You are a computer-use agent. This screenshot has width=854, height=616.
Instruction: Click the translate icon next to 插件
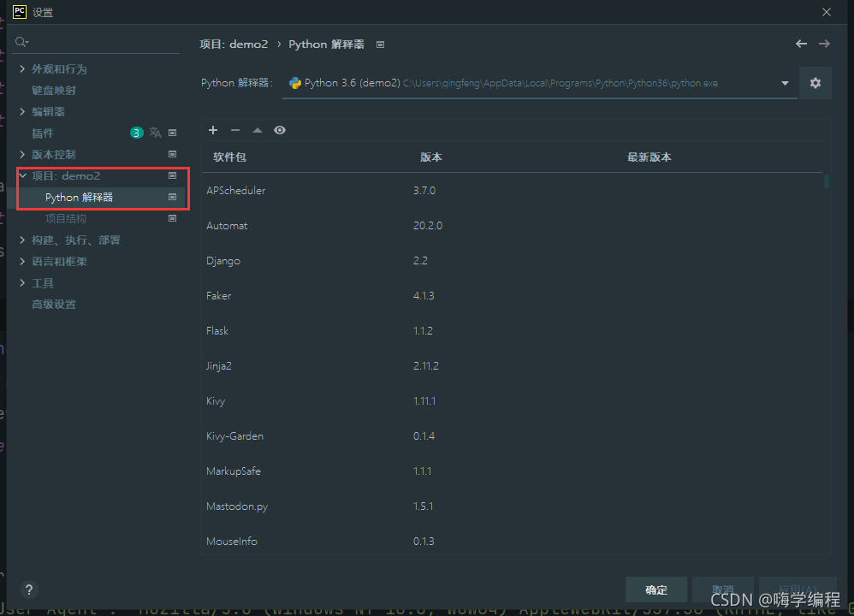(x=155, y=133)
